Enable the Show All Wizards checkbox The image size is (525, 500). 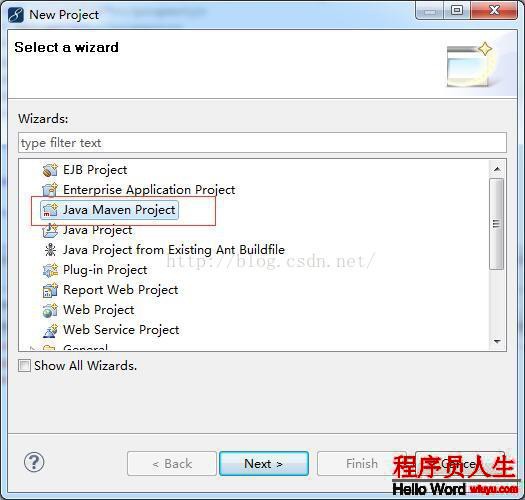click(x=24, y=365)
